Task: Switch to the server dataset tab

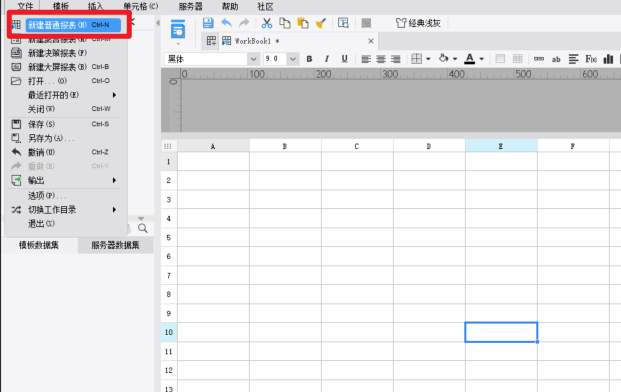Action: pyautogui.click(x=115, y=245)
